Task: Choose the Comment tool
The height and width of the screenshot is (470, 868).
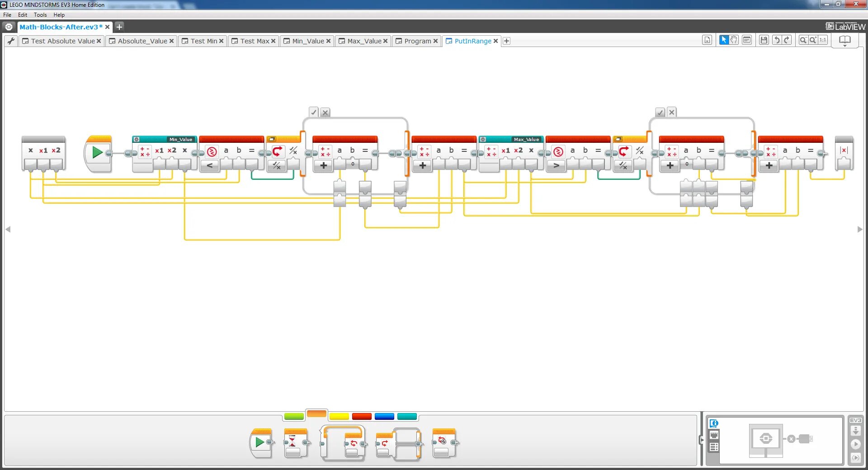Action: 747,40
